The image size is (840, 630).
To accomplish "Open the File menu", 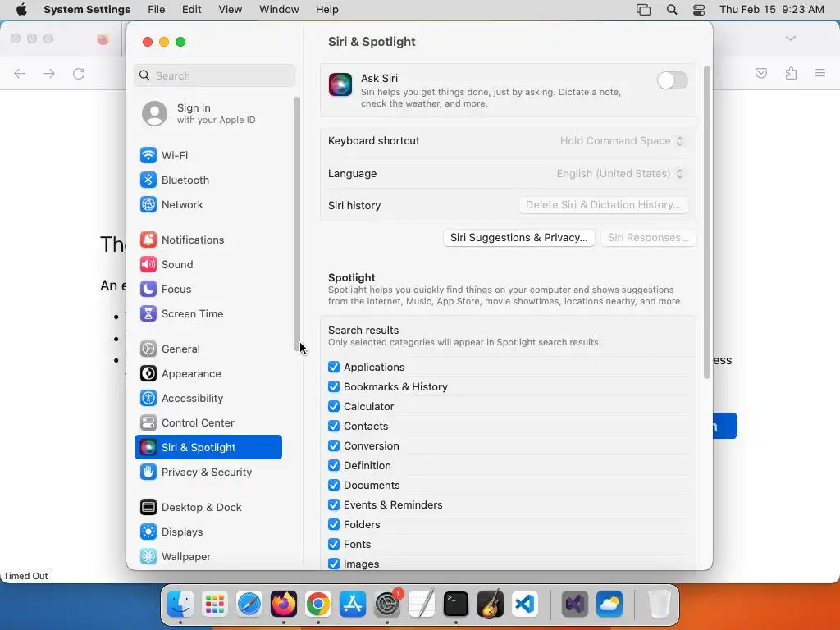I will click(x=157, y=10).
